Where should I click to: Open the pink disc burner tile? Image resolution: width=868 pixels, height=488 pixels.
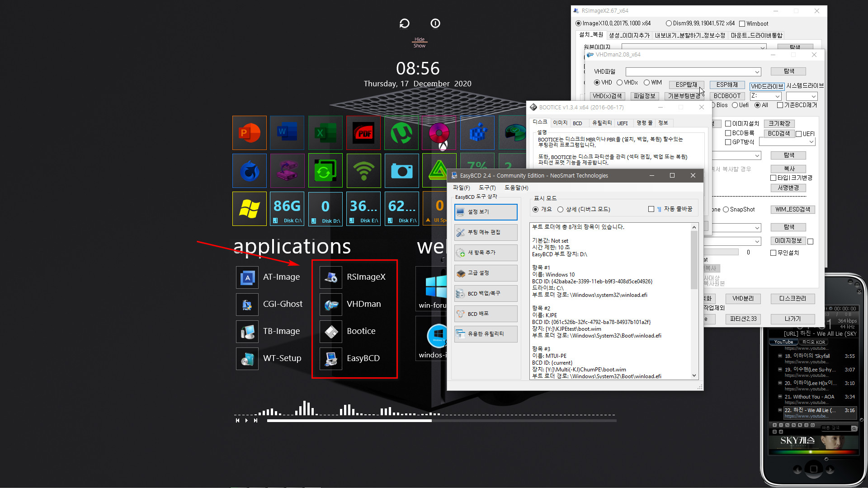pyautogui.click(x=439, y=133)
